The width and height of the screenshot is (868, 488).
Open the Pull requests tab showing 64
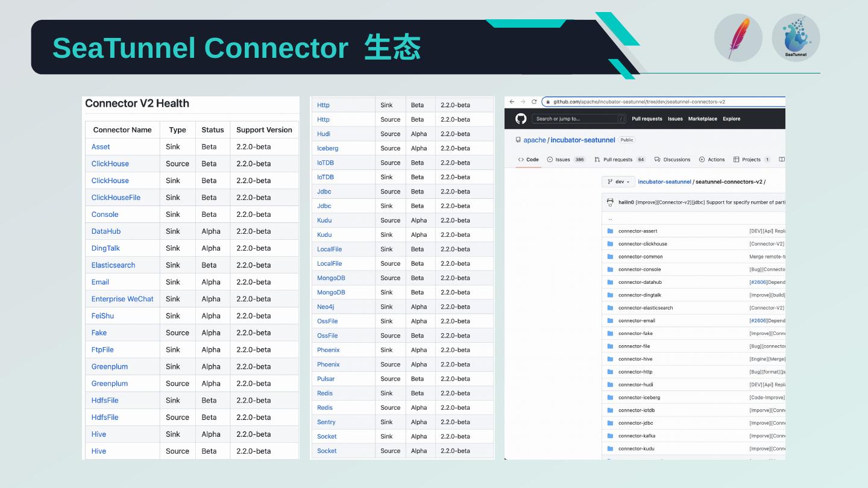pos(620,160)
